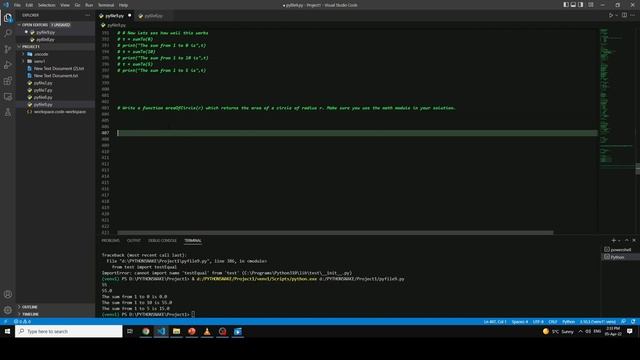Change the end of line sequence CRLF

553,322
